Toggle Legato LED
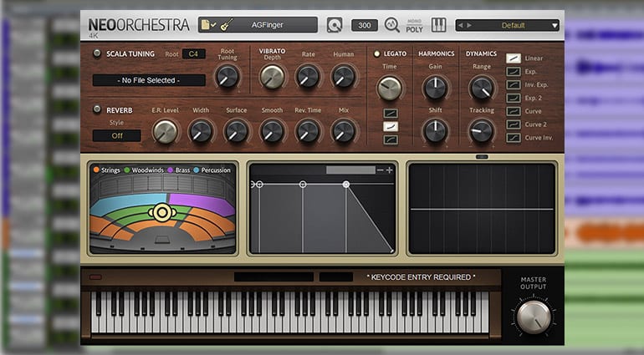This screenshot has width=644, height=355. [x=376, y=53]
